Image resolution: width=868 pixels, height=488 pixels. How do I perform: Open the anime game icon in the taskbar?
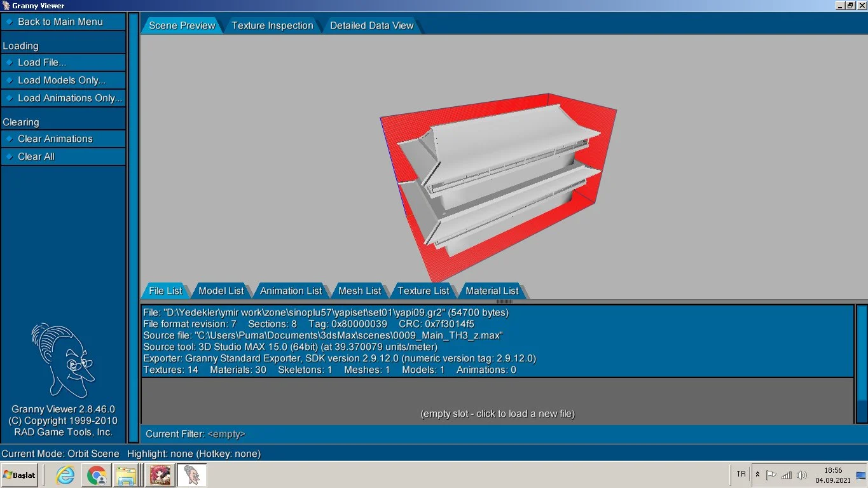click(160, 475)
